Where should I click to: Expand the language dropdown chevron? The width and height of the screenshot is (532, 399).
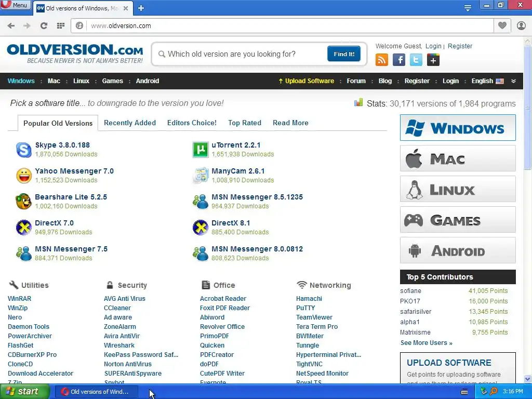(x=513, y=81)
